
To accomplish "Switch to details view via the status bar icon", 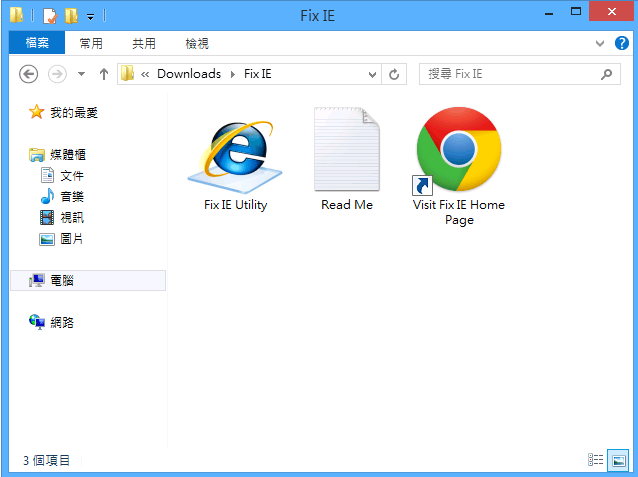I will 595,460.
